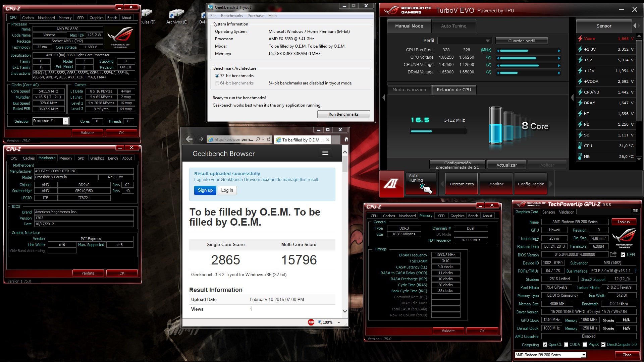
Task: Toggle the UEFI checkbox in GPU-Z
Action: coord(623,255)
